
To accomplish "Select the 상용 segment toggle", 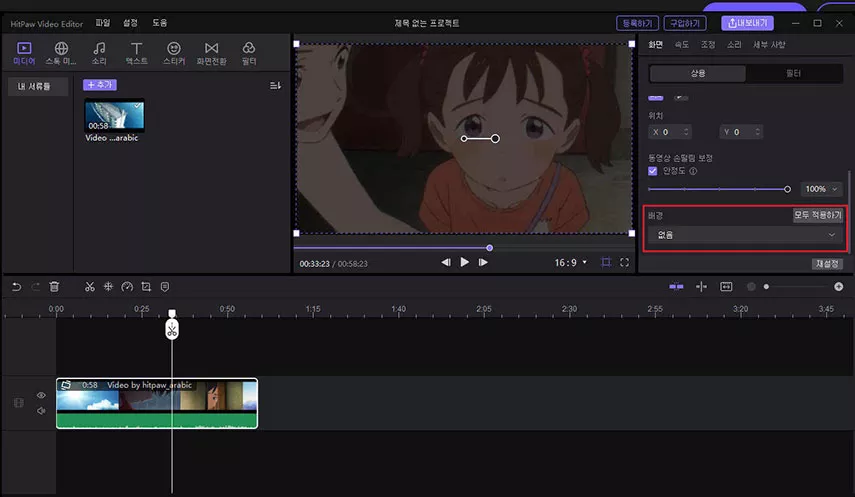I will (x=697, y=73).
